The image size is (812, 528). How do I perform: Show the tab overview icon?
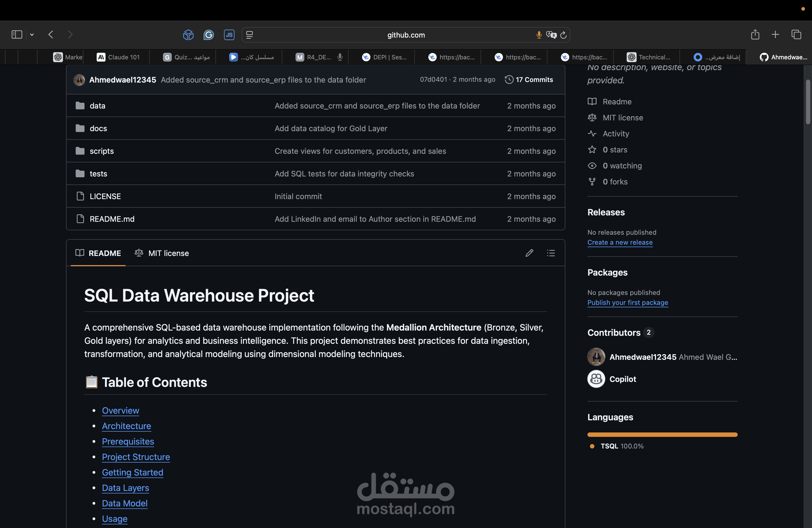[797, 35]
